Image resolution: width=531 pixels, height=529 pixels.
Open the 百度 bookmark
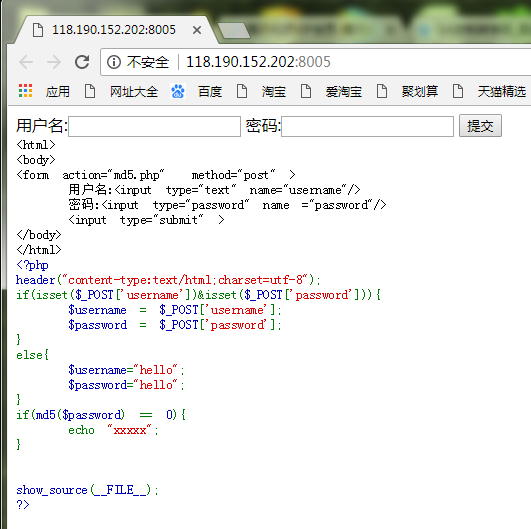(210, 91)
